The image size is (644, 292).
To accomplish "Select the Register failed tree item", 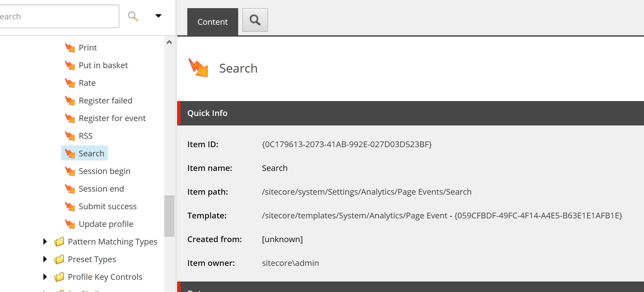I will click(106, 101).
